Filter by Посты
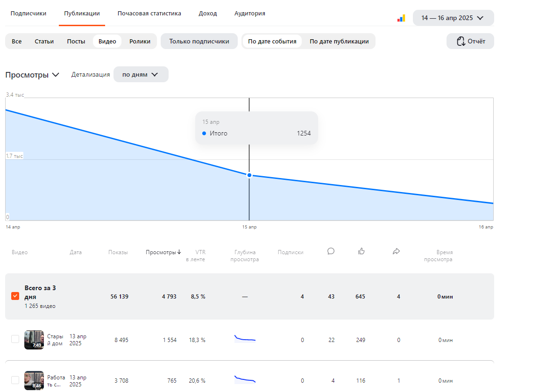Viewport: 539px width, 392px height. click(x=76, y=41)
